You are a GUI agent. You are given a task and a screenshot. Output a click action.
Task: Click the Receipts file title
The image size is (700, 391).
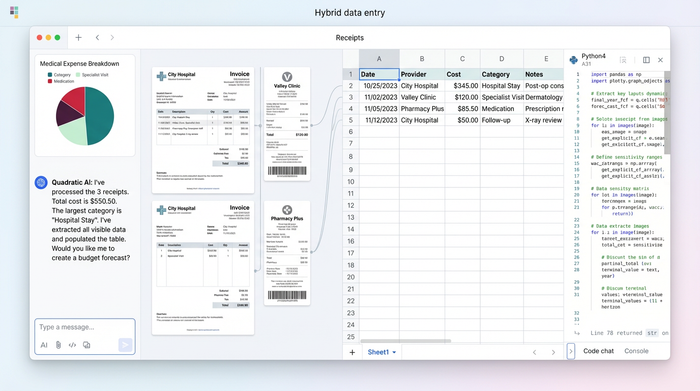coord(350,38)
